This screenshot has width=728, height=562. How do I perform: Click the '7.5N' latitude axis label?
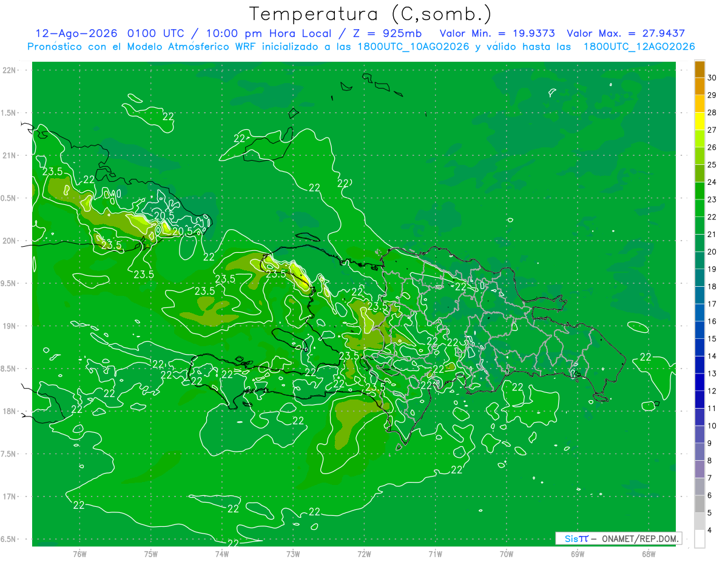click(x=9, y=454)
